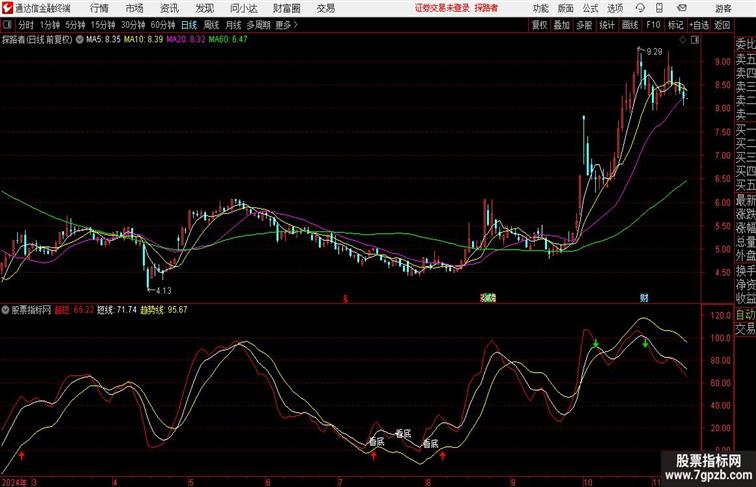
Task: Open the 财富圈 menu
Action: 287,8
